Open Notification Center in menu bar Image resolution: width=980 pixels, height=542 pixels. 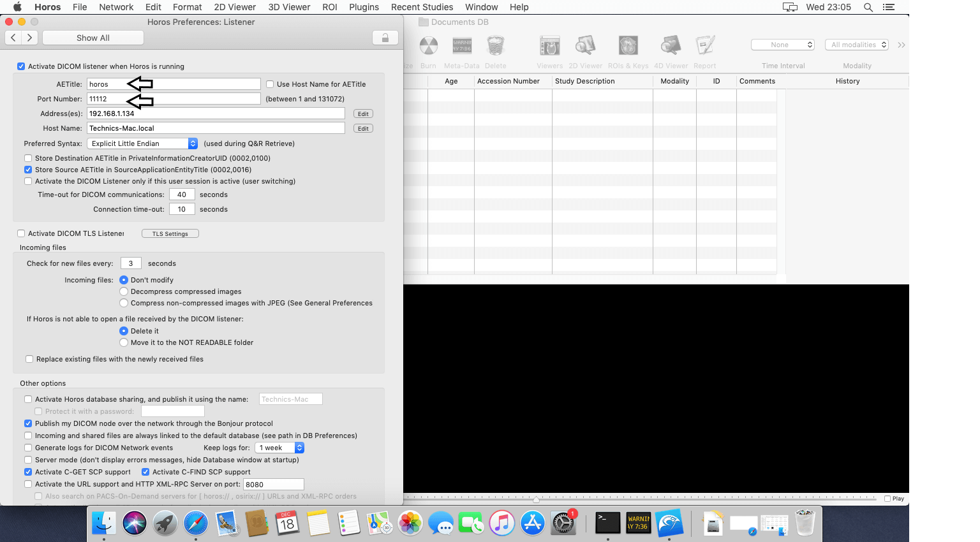tap(889, 7)
